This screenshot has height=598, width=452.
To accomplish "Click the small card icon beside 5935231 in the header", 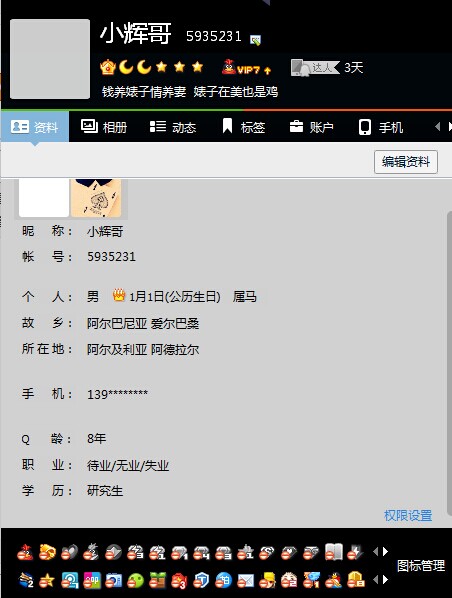I will [x=255, y=40].
